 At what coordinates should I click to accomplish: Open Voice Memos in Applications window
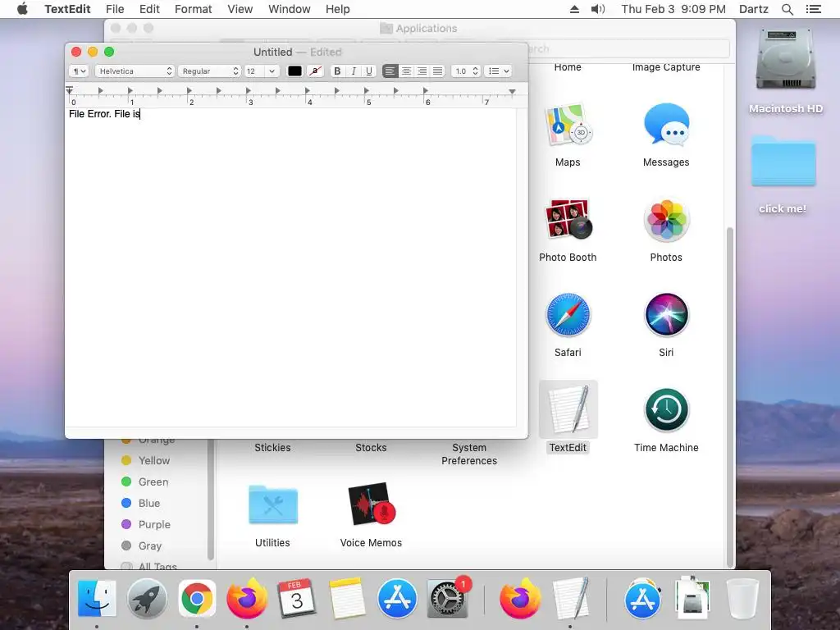[x=372, y=504]
